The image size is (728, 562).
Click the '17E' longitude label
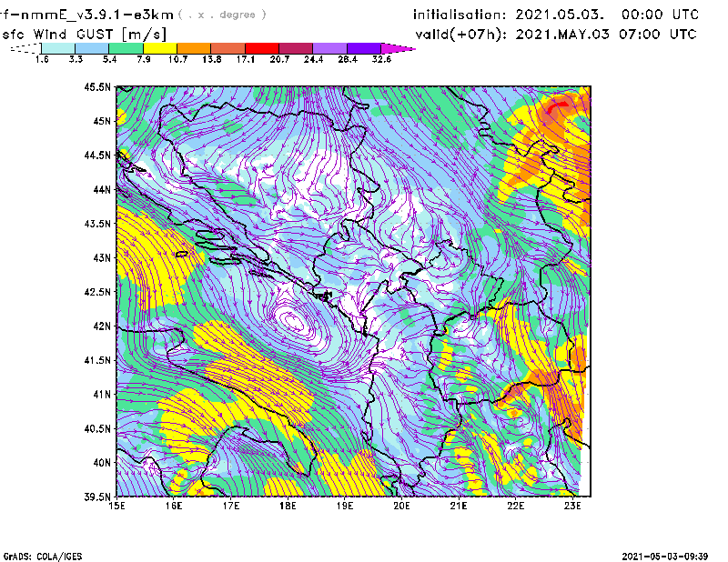pyautogui.click(x=231, y=506)
